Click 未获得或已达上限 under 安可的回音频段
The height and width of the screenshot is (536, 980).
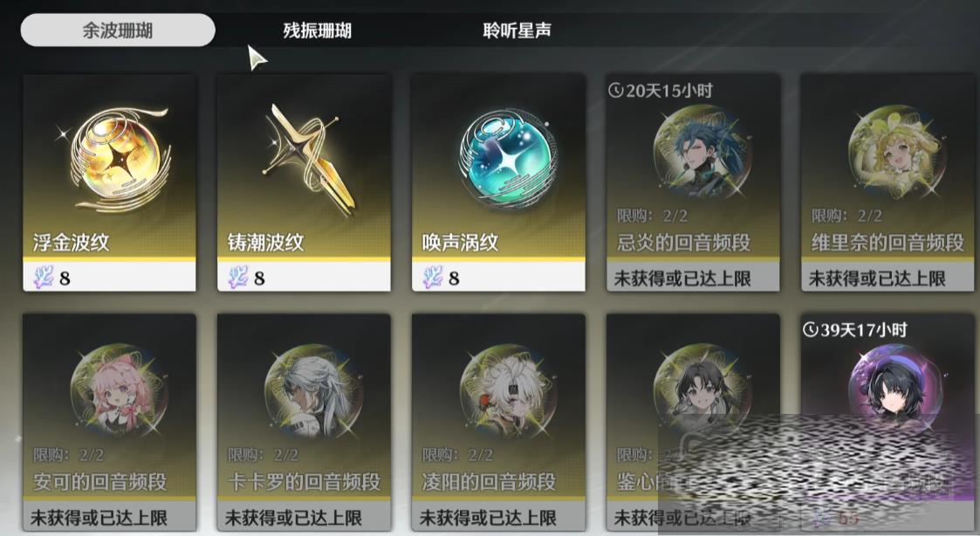point(99,518)
